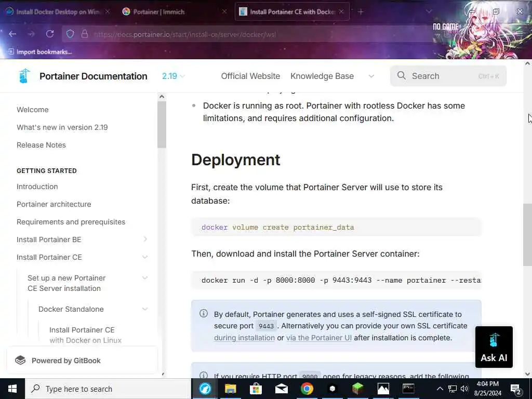Click the active browser icon in taskbar
Viewport: 532px width, 399px height.
click(205, 389)
